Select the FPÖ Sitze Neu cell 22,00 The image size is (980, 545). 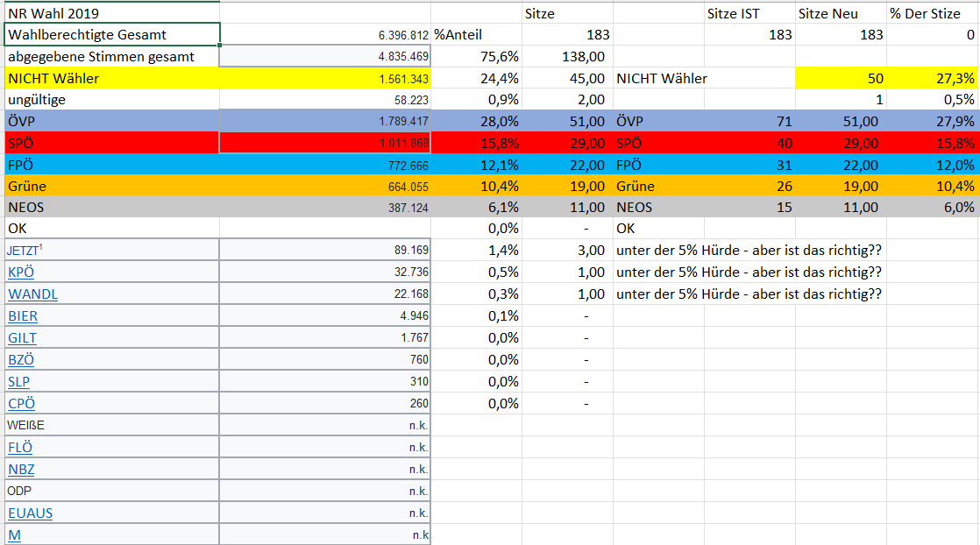(841, 165)
